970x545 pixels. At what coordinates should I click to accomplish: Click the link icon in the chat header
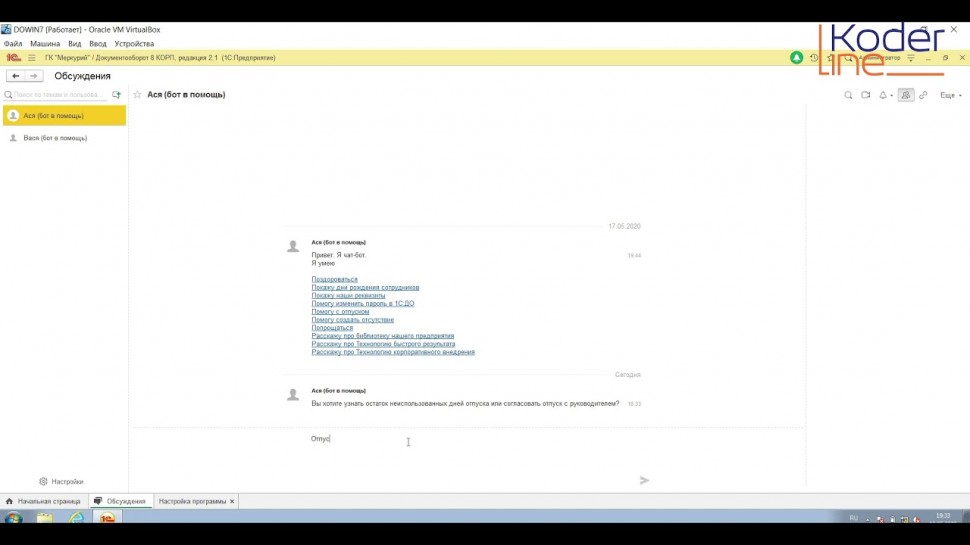click(923, 95)
